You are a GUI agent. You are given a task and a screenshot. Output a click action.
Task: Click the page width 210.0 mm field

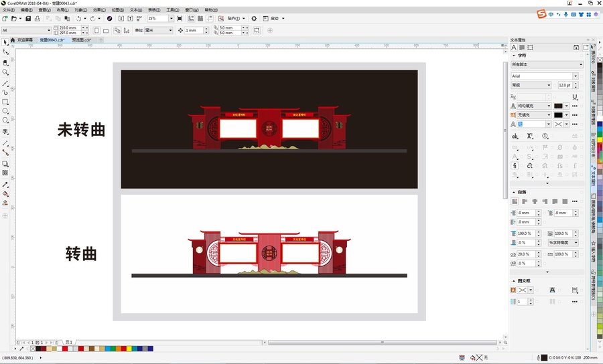tap(69, 27)
